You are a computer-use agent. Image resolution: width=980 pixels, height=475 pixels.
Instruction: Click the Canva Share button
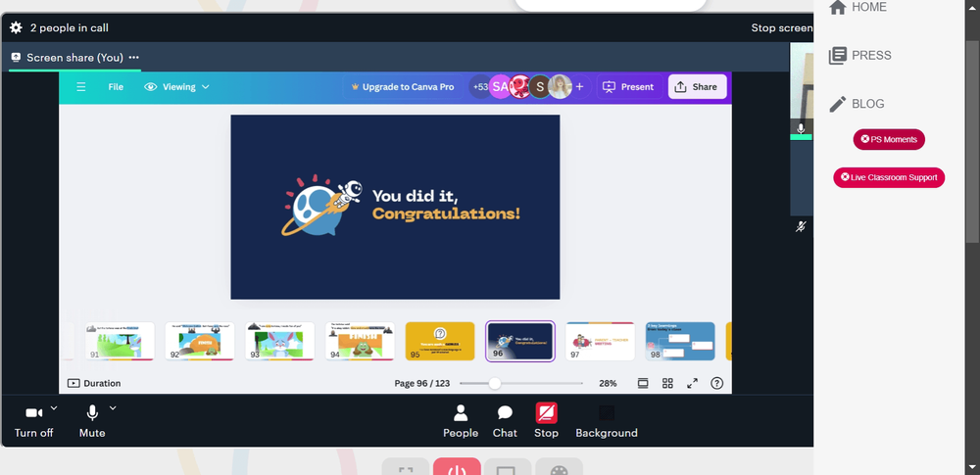coord(697,87)
